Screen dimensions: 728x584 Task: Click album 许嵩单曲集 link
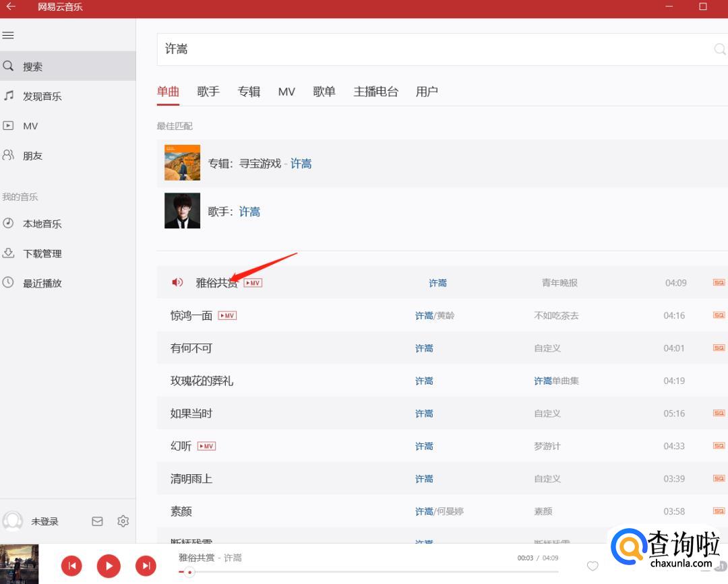(556, 381)
